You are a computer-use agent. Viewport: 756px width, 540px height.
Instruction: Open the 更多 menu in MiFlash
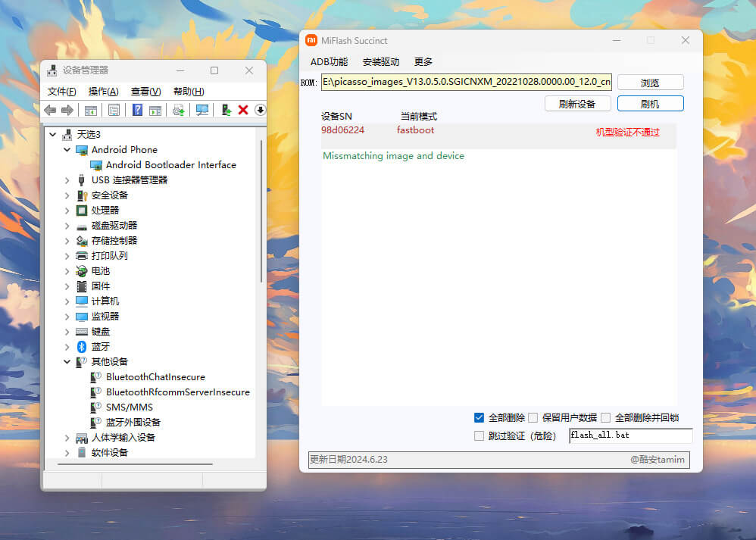(x=423, y=61)
